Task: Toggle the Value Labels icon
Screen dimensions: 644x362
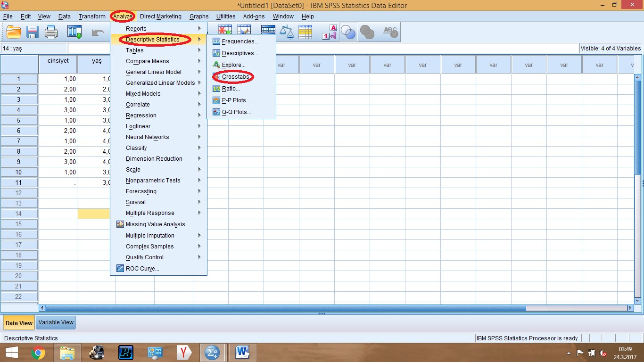Action: (330, 32)
